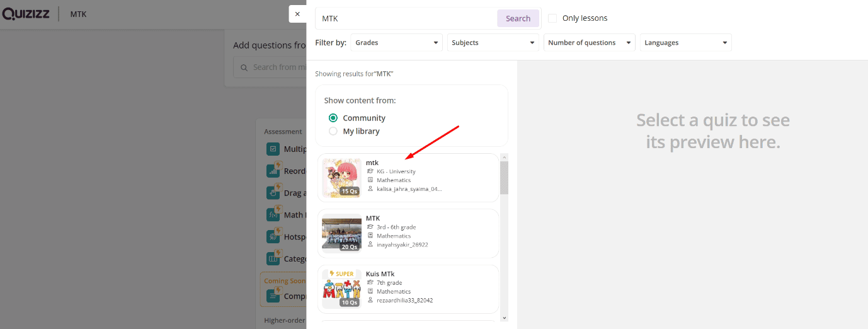Click the subject icon beside Mathematics in mtk card
The width and height of the screenshot is (868, 329).
pos(370,180)
